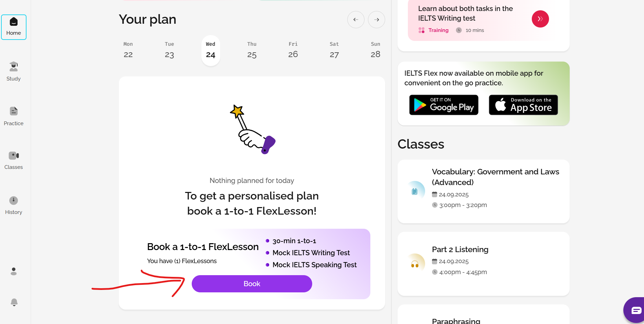The image size is (644, 324).
Task: Go to previous week arrow
Action: coord(356,20)
